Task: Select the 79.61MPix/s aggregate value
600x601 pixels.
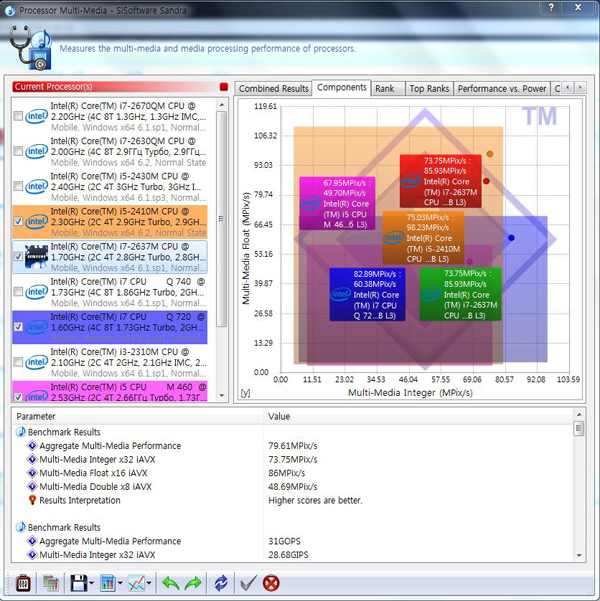Action: pyautogui.click(x=293, y=446)
